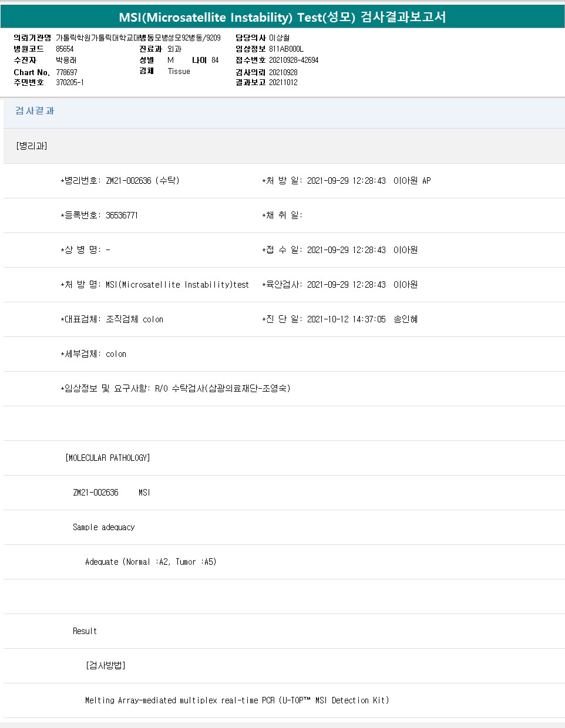Select the resident number 370205-1
This screenshot has width=565, height=728.
click(x=70, y=83)
